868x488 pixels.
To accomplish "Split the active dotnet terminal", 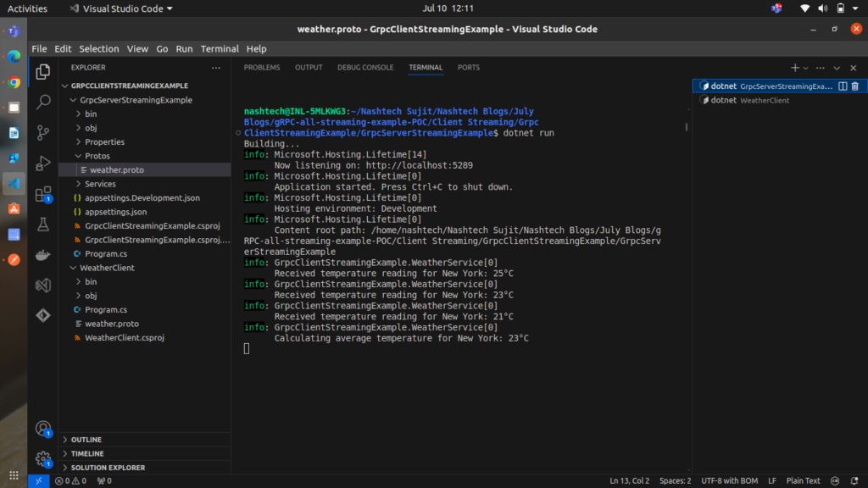I will coord(843,86).
